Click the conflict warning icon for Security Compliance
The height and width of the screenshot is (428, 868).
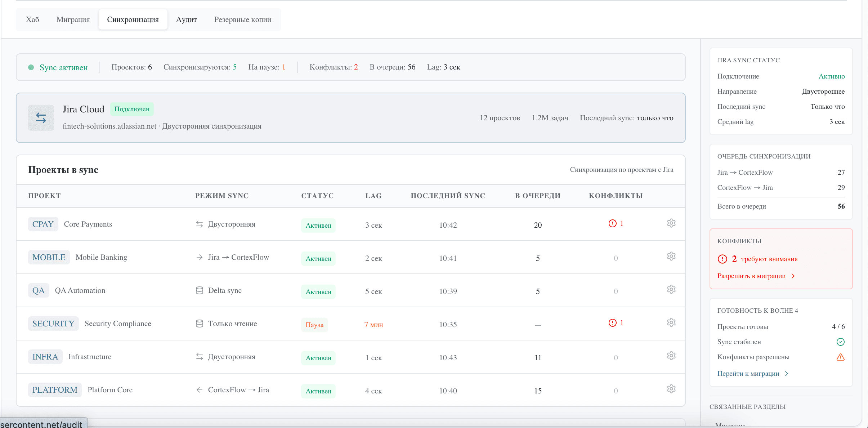click(x=612, y=322)
